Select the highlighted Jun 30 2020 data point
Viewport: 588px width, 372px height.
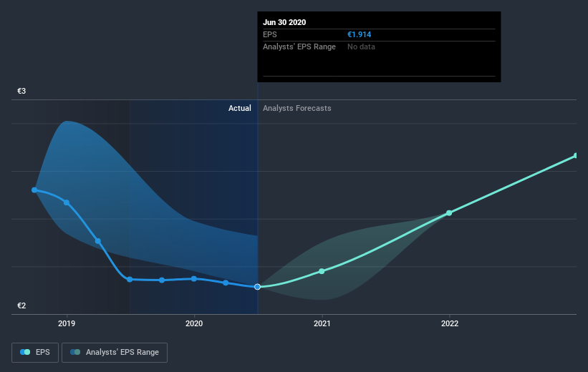[257, 287]
